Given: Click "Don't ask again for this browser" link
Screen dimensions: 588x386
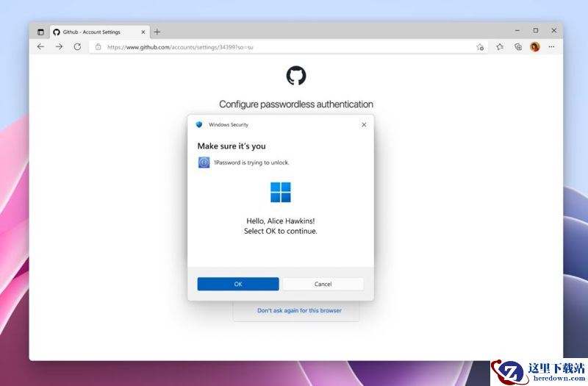Looking at the screenshot, I should (299, 310).
